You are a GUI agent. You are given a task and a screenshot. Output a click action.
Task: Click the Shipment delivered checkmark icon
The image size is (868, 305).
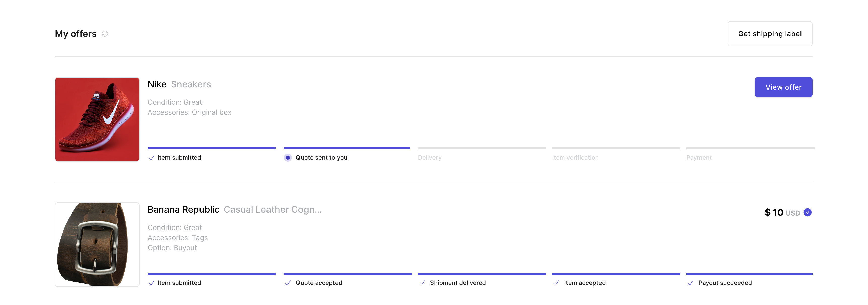pyautogui.click(x=422, y=283)
